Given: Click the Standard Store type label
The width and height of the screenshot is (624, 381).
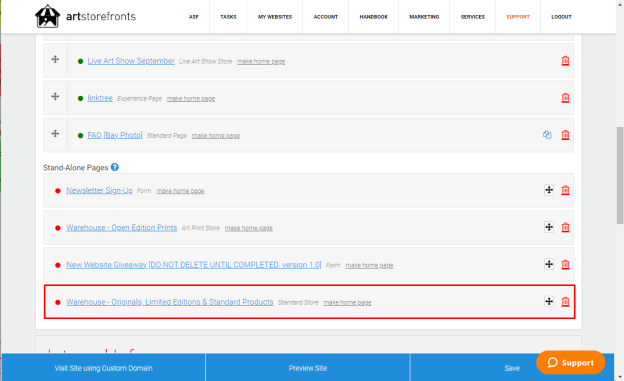Looking at the screenshot, I should (x=298, y=303).
